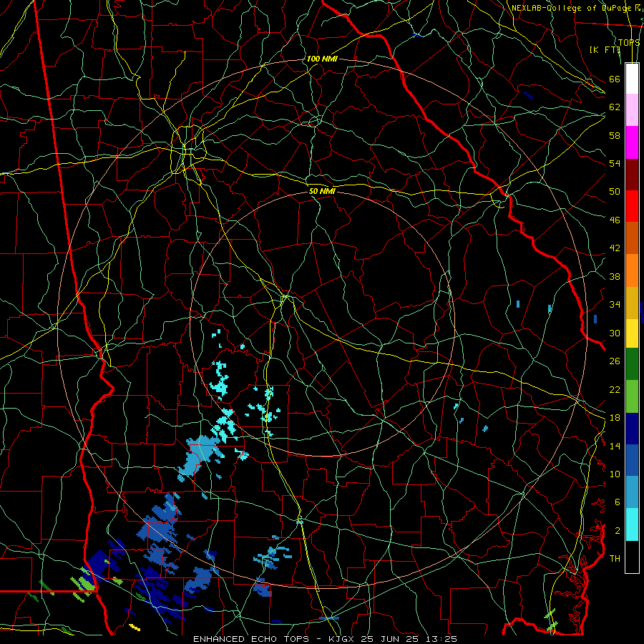Click the "2" legend value
Viewport: 644px width, 644px height.
(x=618, y=531)
